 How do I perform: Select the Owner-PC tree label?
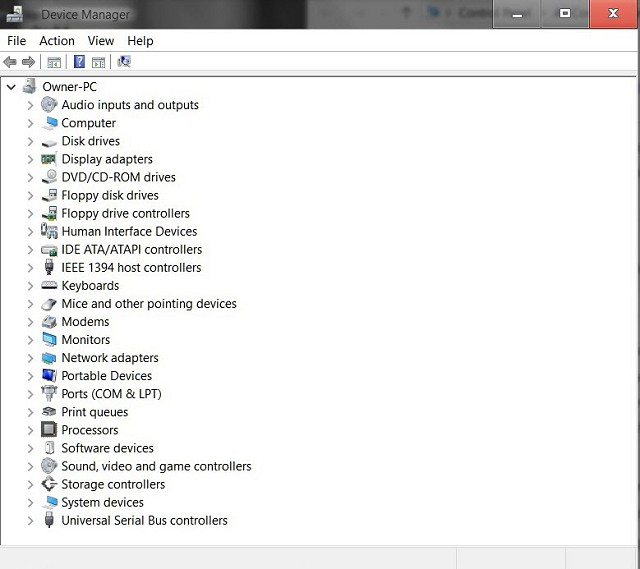pyautogui.click(x=69, y=87)
